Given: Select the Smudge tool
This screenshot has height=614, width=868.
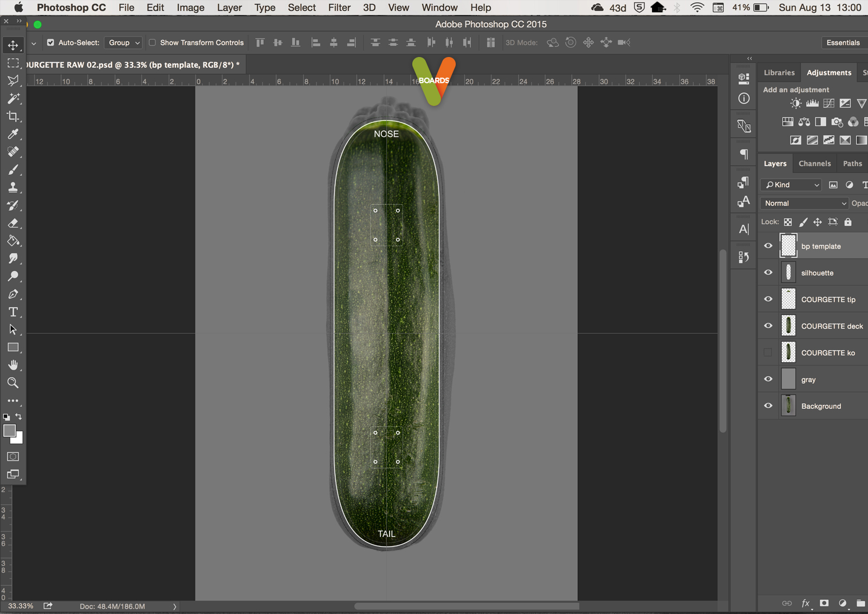Looking at the screenshot, I should [x=13, y=258].
